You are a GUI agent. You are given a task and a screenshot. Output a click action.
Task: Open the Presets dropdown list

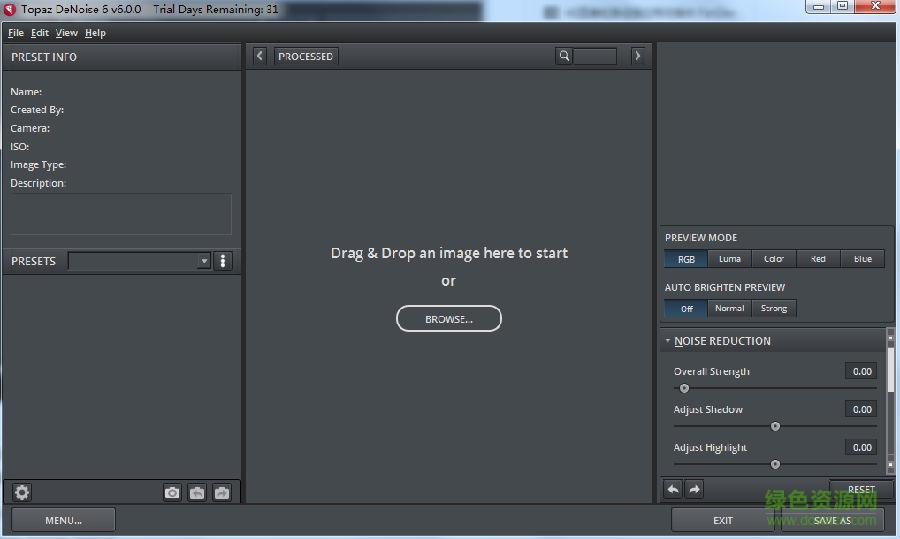[x=139, y=261]
